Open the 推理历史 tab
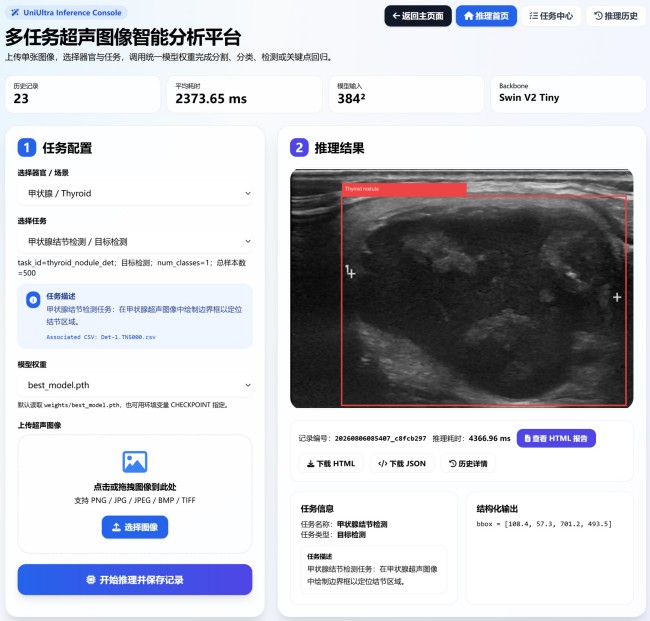 (616, 16)
